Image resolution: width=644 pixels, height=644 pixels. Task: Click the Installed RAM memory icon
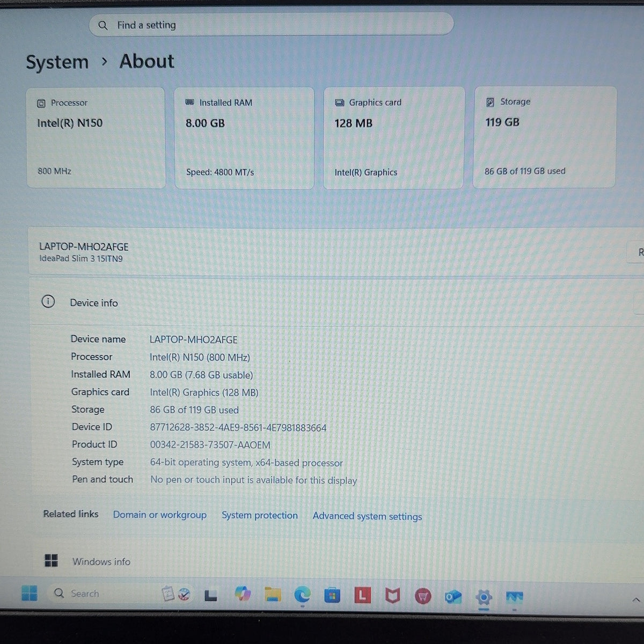[189, 103]
